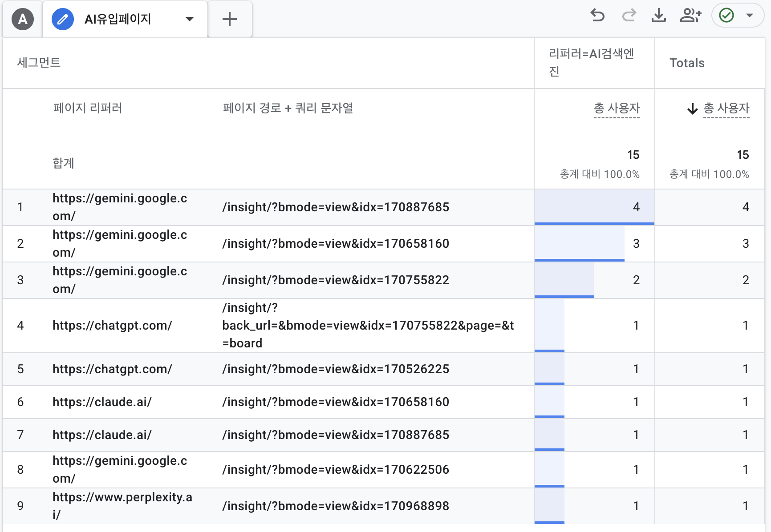Expand the dropdown next to the green checkmark
The height and width of the screenshot is (532, 771).
click(x=750, y=16)
